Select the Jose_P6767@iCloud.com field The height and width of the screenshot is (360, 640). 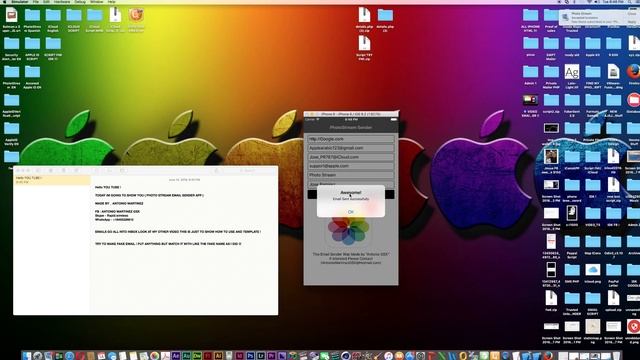[x=351, y=157]
